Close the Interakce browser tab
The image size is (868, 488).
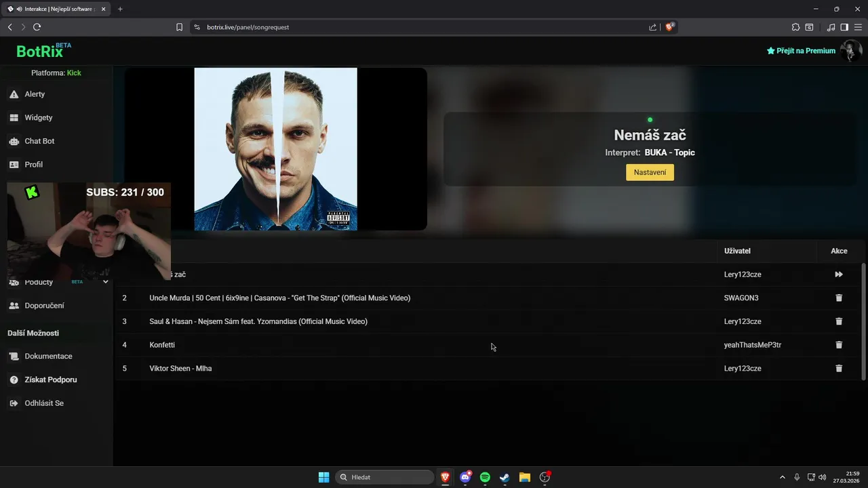pos(103,9)
